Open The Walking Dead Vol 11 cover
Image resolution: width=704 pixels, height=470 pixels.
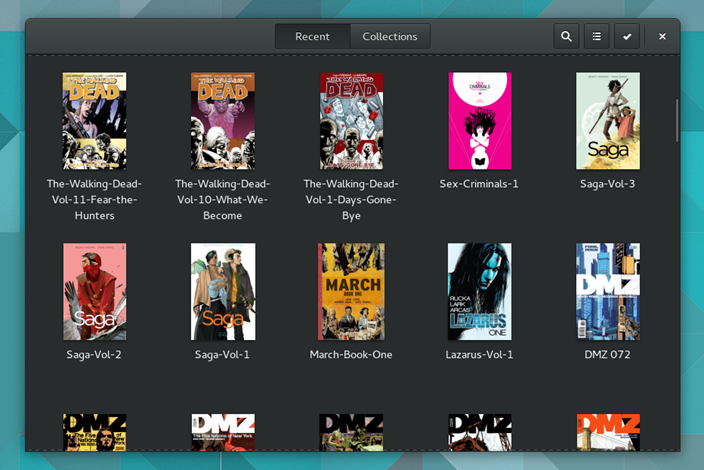[94, 121]
